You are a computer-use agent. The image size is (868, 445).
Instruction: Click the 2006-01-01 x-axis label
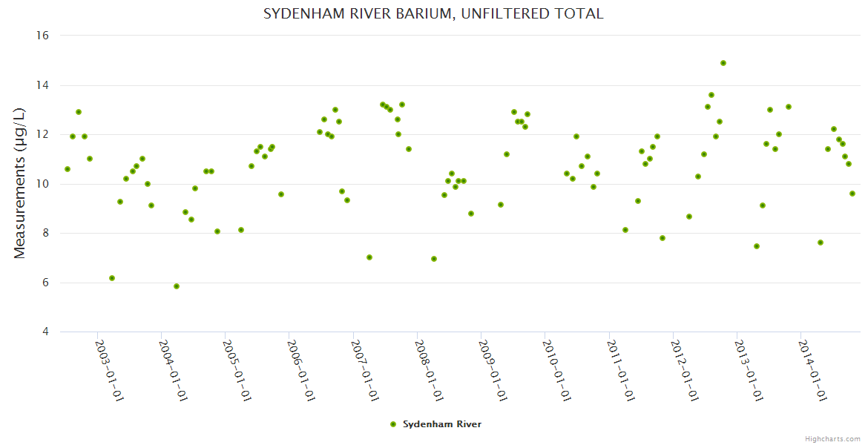click(x=300, y=370)
